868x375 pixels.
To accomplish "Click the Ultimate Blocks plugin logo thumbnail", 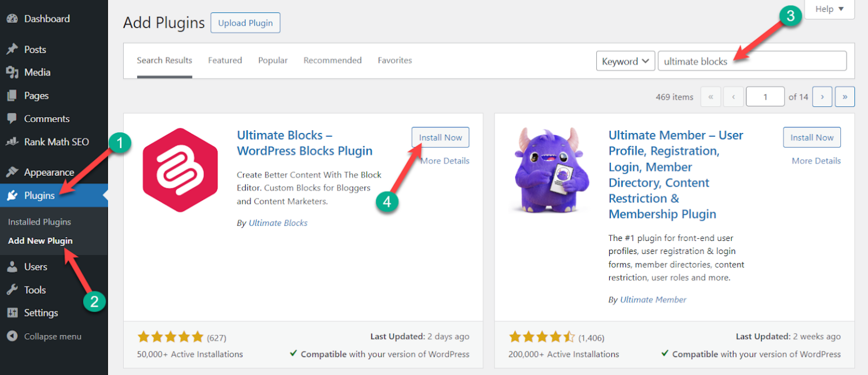I will coord(172,170).
